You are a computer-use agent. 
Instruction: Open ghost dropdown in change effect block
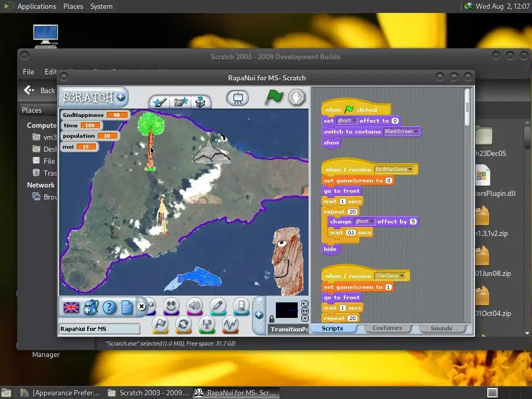click(x=364, y=221)
